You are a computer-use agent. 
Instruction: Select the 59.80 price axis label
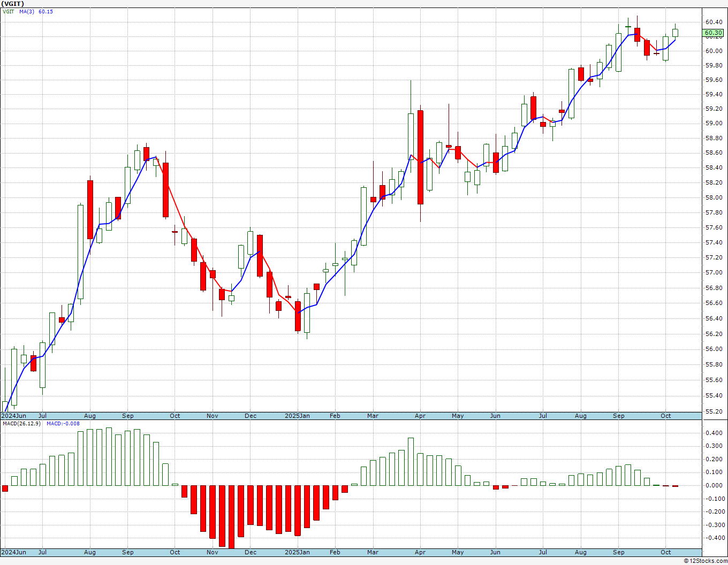click(x=714, y=66)
